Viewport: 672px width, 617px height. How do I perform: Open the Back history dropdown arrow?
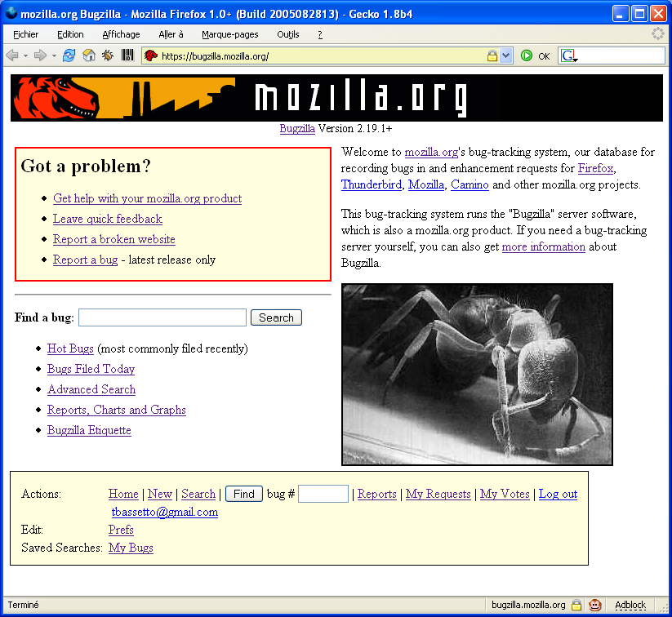(25, 56)
